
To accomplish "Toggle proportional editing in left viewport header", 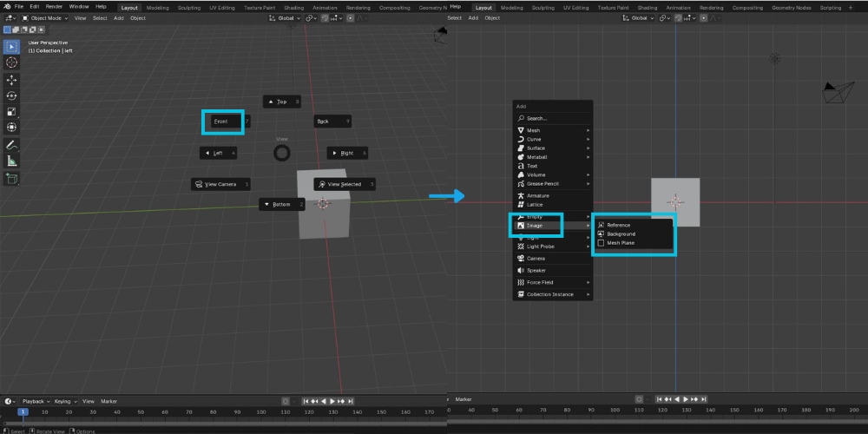I will click(350, 17).
